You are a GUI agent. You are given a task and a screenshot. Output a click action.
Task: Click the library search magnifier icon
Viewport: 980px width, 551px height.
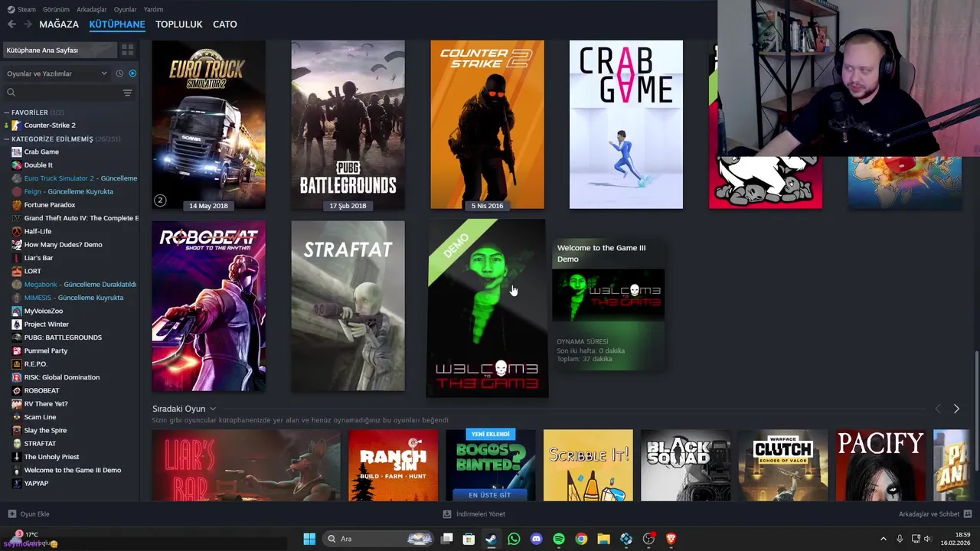11,93
